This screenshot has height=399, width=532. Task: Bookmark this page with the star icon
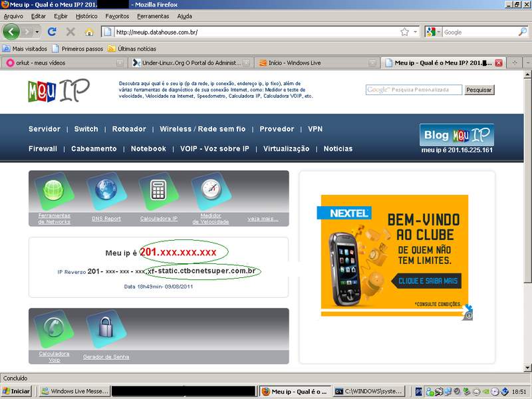(x=404, y=32)
